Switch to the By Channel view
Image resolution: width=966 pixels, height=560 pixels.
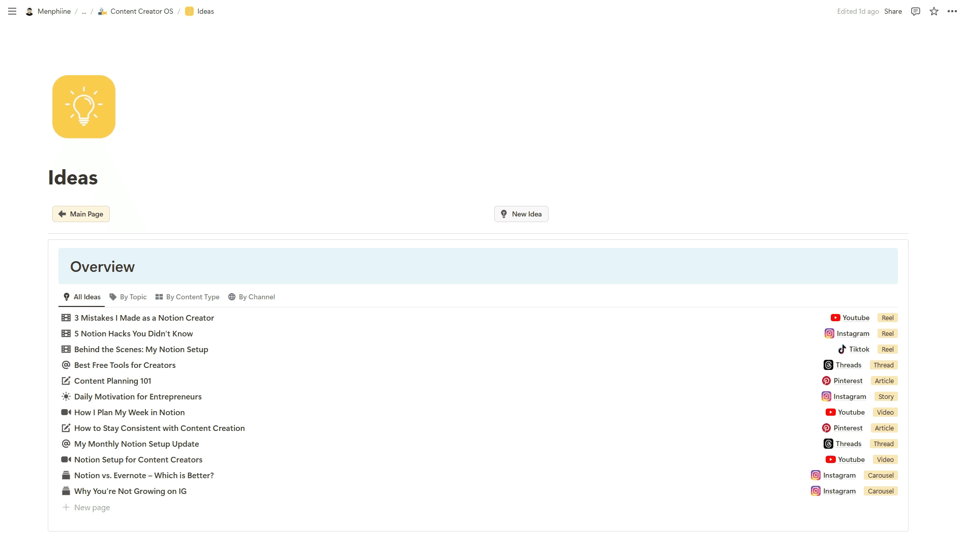252,297
